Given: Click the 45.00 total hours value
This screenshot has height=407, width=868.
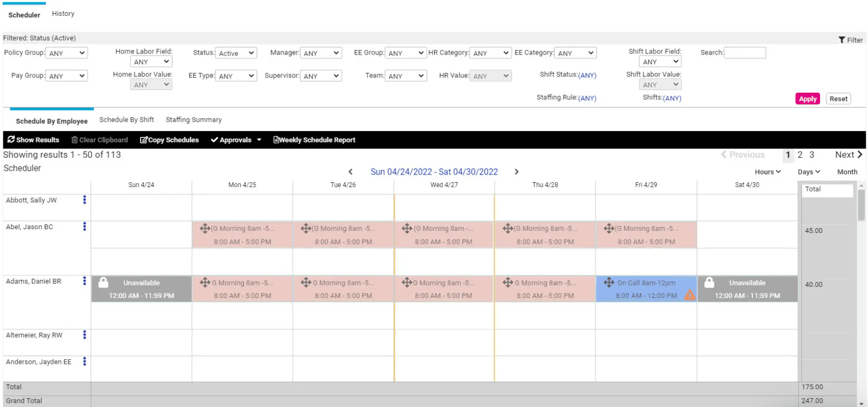Looking at the screenshot, I should click(x=813, y=231).
